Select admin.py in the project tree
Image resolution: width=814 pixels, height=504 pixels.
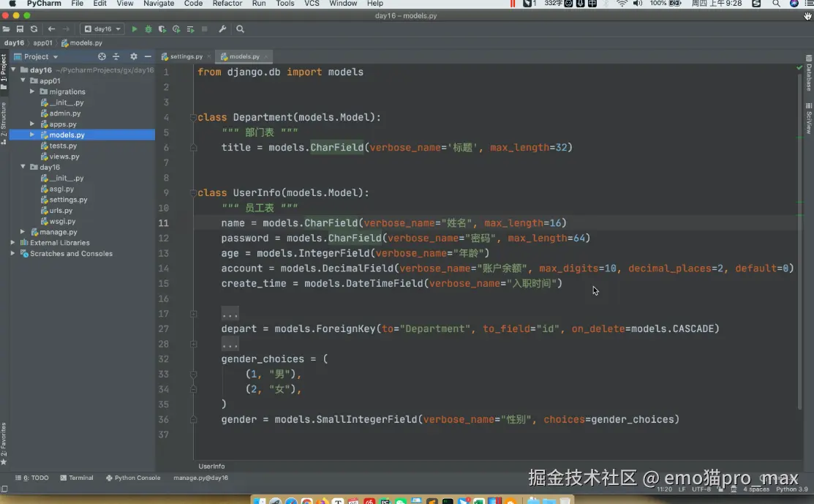click(x=64, y=113)
